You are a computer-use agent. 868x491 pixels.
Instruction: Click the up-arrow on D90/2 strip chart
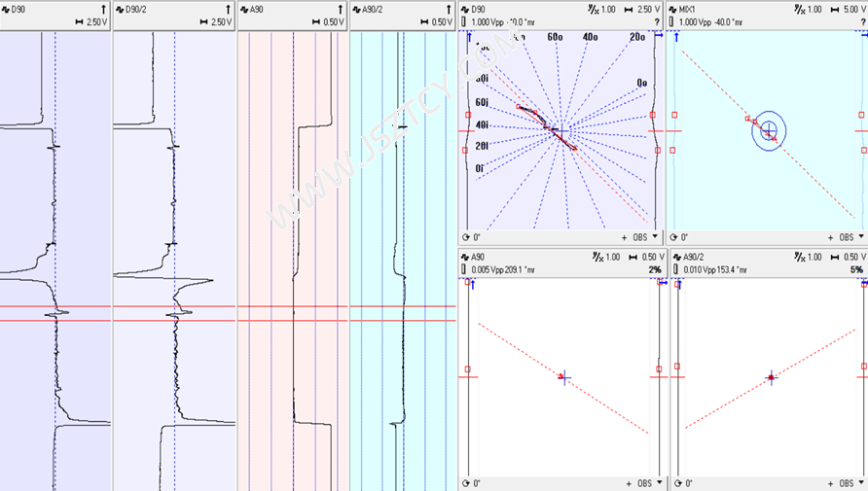pyautogui.click(x=228, y=9)
